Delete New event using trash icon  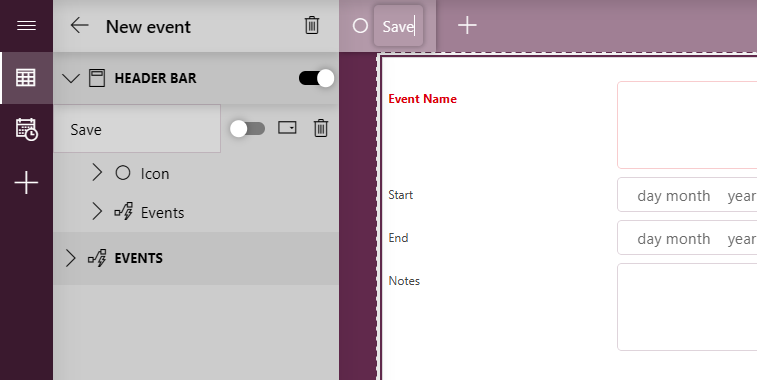[x=312, y=25]
